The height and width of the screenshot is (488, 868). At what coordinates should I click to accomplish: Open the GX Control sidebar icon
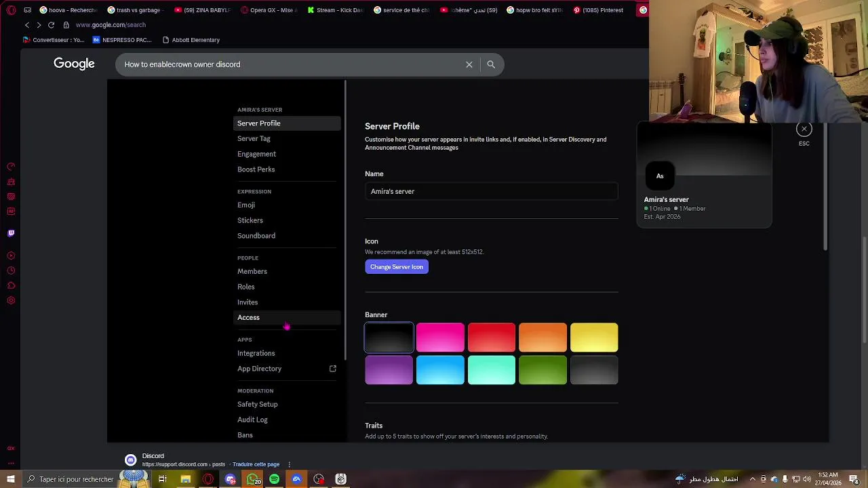click(x=11, y=167)
